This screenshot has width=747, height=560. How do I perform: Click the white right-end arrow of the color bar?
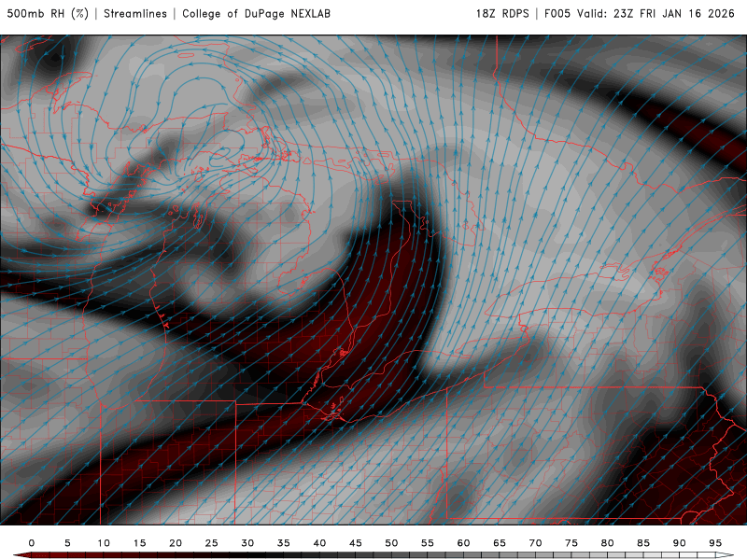point(725,555)
